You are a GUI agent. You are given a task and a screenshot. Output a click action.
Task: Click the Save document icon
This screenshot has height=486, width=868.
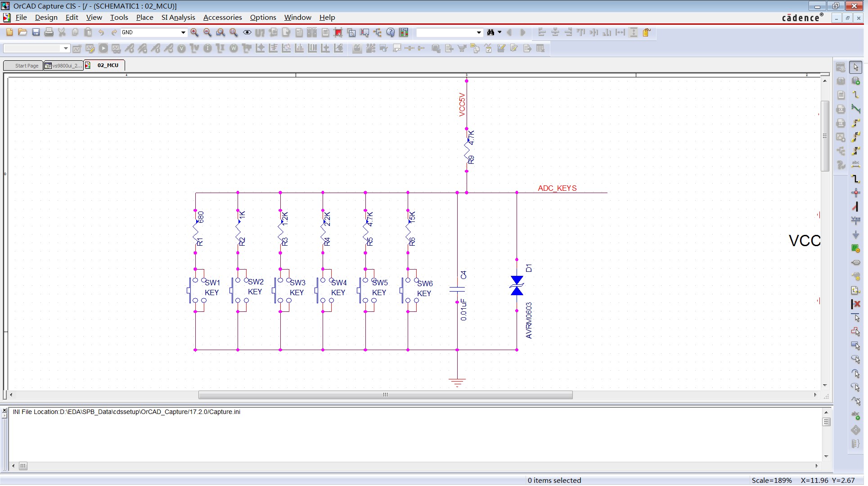tap(36, 32)
